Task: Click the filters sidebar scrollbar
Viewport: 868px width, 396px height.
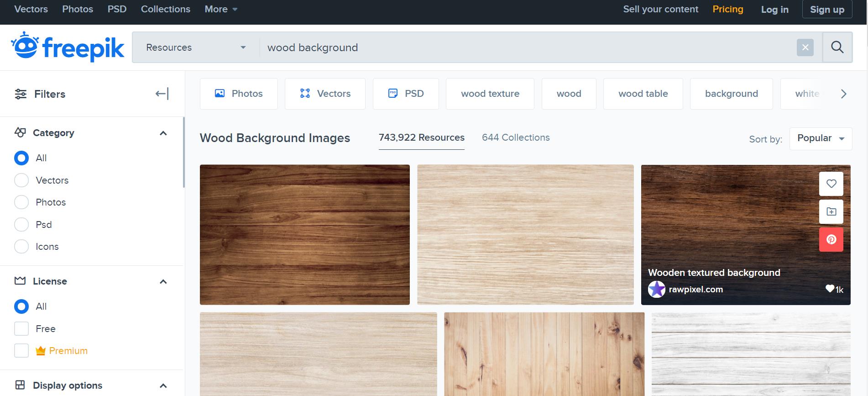Action: pos(183,152)
